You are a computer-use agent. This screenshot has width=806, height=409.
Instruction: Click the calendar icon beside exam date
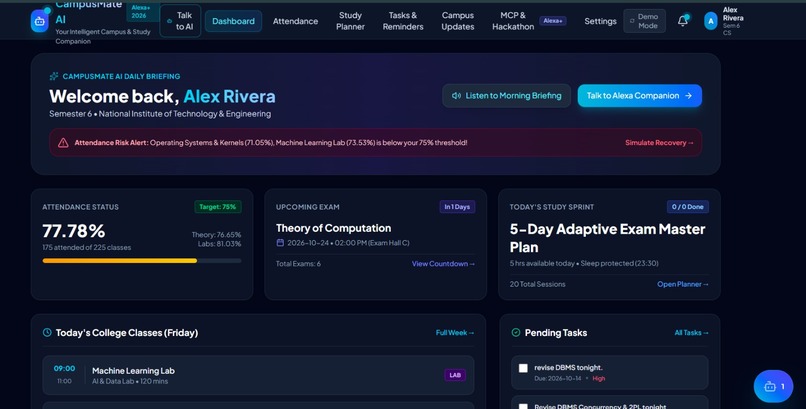(x=280, y=243)
